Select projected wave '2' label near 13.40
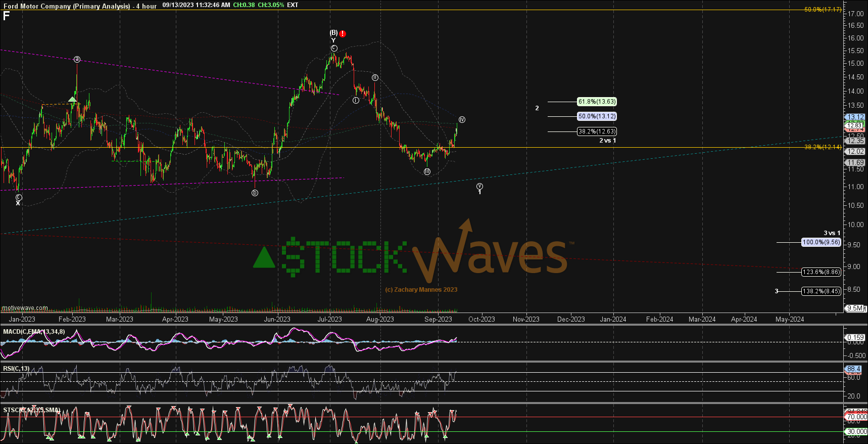This screenshot has width=868, height=444. point(537,108)
